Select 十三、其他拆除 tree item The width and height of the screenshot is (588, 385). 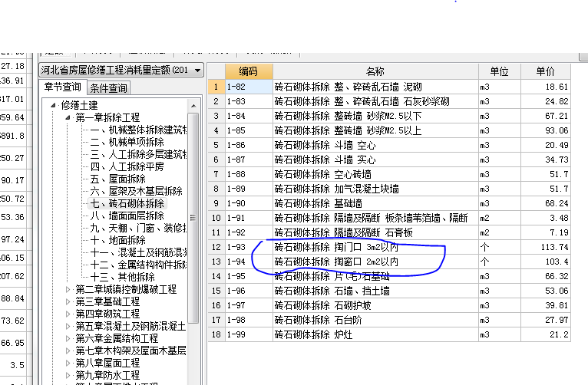pos(123,277)
